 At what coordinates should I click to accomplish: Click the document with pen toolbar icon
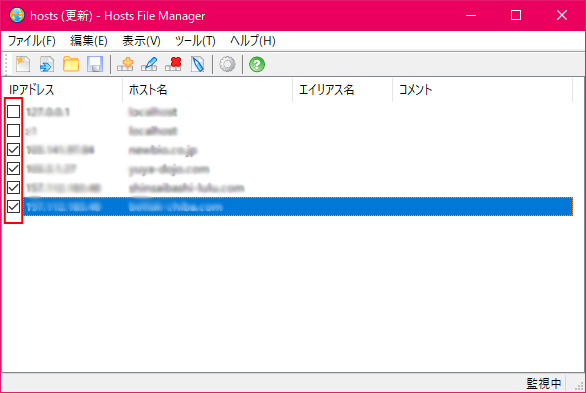point(197,64)
